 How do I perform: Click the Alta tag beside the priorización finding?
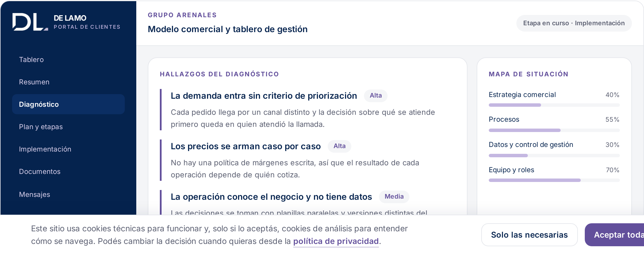pyautogui.click(x=375, y=96)
